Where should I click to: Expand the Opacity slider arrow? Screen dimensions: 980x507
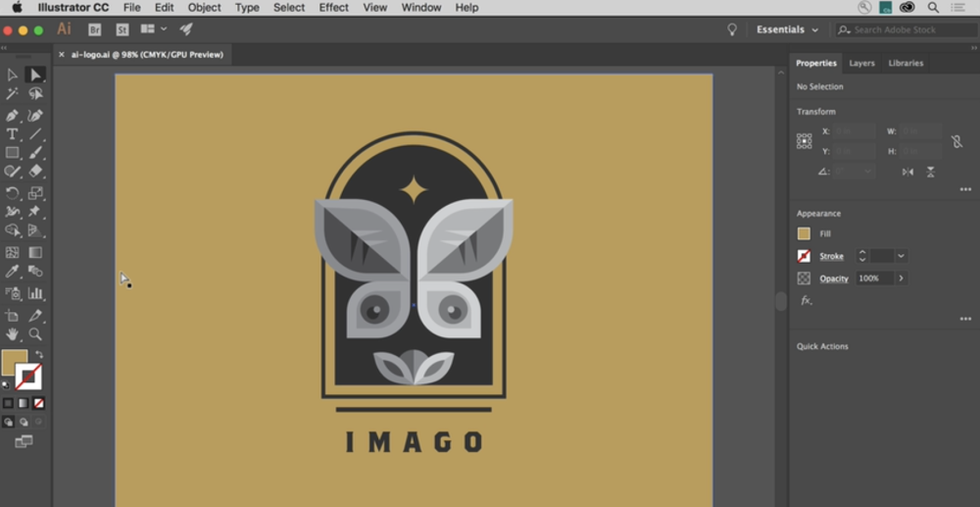click(x=901, y=279)
